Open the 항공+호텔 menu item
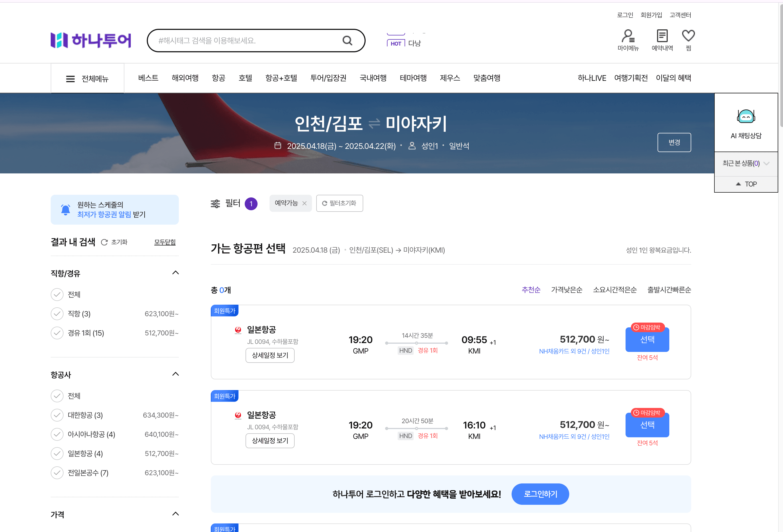Image resolution: width=783 pixels, height=532 pixels. pos(281,78)
